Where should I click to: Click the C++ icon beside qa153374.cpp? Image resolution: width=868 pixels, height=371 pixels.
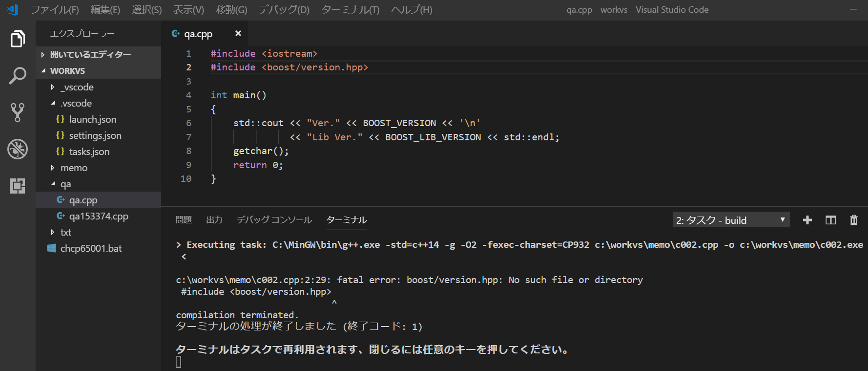(61, 216)
